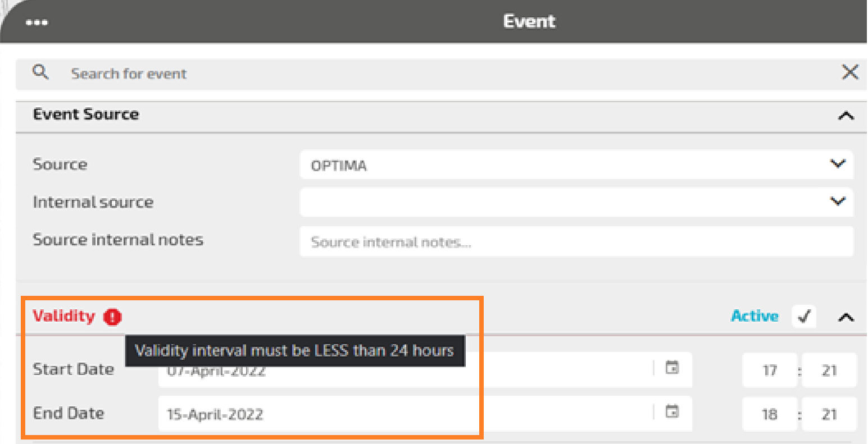Clear the event search with X icon
This screenshot has height=444, width=868.
(x=849, y=72)
